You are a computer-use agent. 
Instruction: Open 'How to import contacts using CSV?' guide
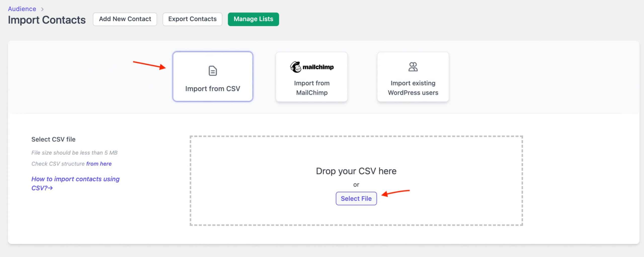[75, 183]
